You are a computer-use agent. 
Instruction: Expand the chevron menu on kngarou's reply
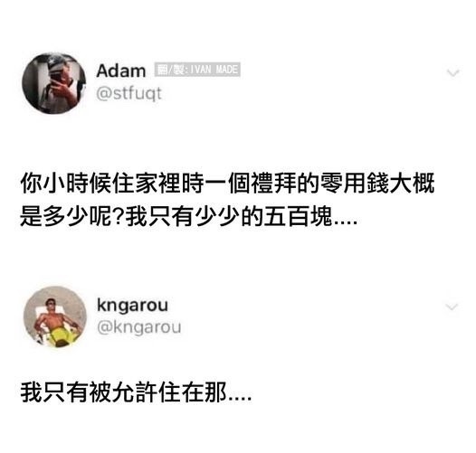[x=452, y=307]
